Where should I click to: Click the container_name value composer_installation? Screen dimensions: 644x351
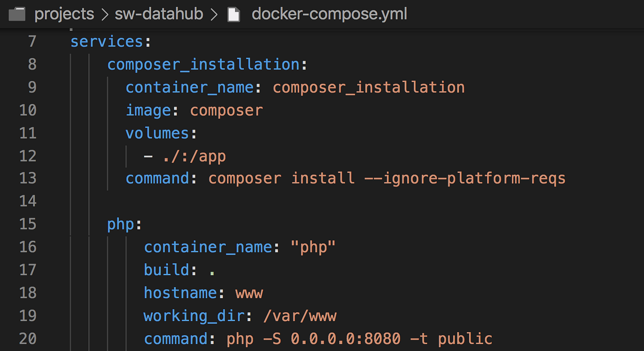(x=369, y=87)
